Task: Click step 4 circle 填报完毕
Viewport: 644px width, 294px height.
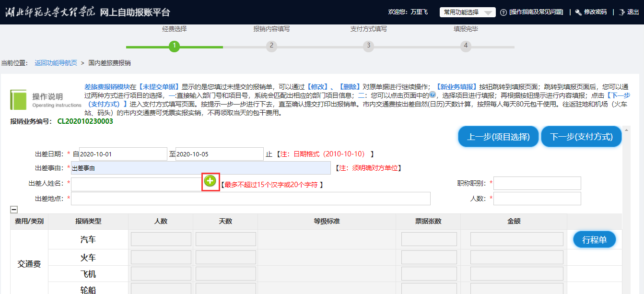Action: coord(465,46)
